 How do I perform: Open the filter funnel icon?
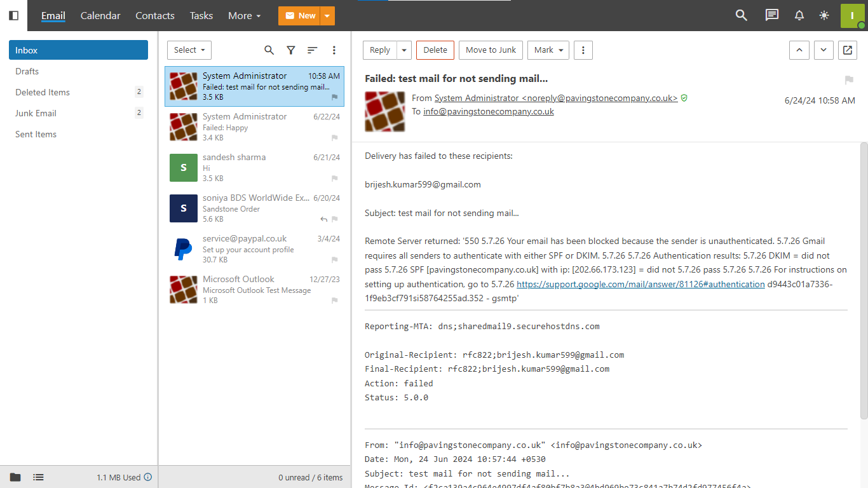tap(290, 50)
